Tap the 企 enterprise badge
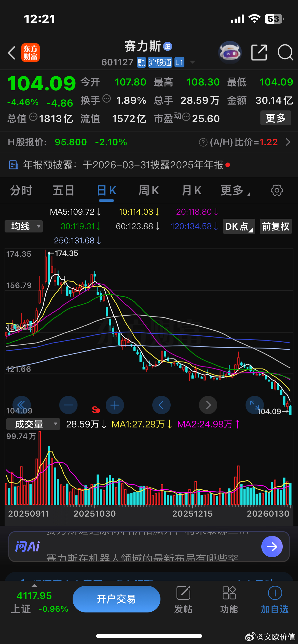The width and height of the screenshot is (298, 644). pos(167,46)
